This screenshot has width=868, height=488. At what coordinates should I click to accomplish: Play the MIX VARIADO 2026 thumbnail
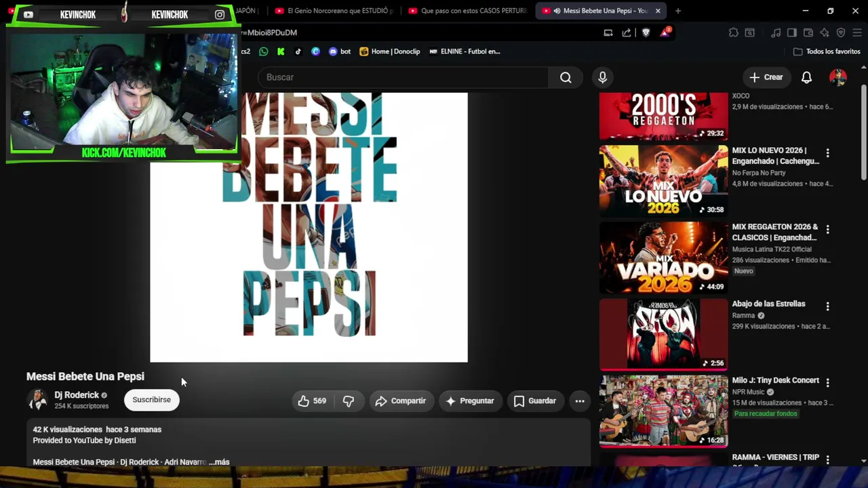(x=663, y=258)
